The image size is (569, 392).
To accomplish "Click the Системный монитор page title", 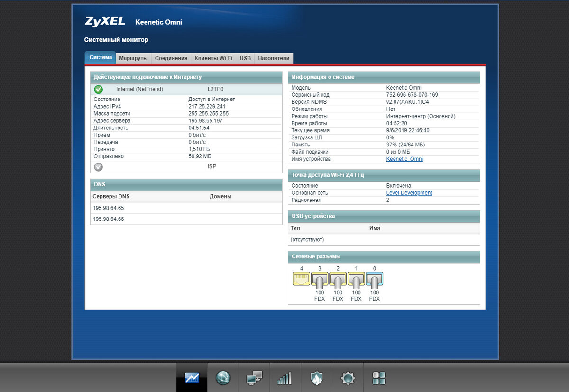I will (x=116, y=40).
